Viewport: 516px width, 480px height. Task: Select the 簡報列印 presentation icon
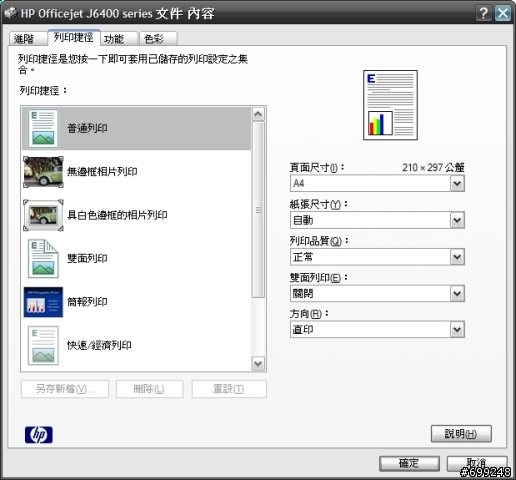[43, 302]
